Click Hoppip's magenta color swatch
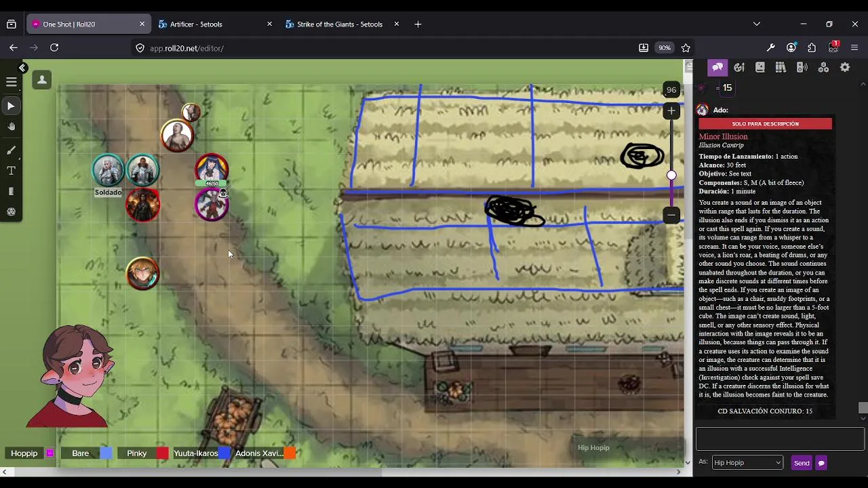Viewport: 868px width, 488px height. point(50,453)
